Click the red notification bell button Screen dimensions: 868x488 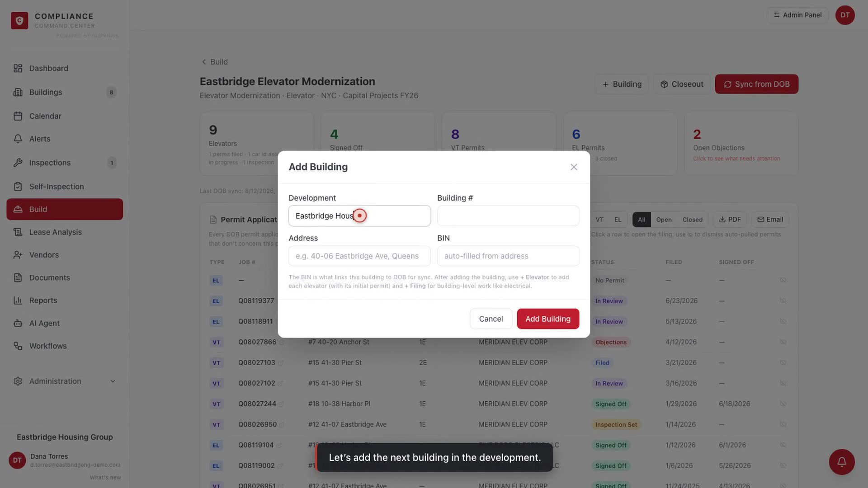(841, 462)
